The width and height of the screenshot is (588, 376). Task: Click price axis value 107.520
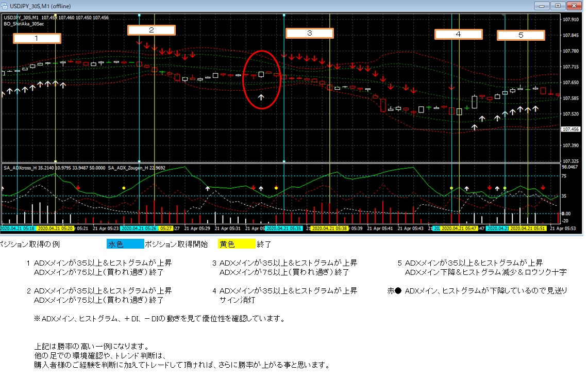coord(570,114)
